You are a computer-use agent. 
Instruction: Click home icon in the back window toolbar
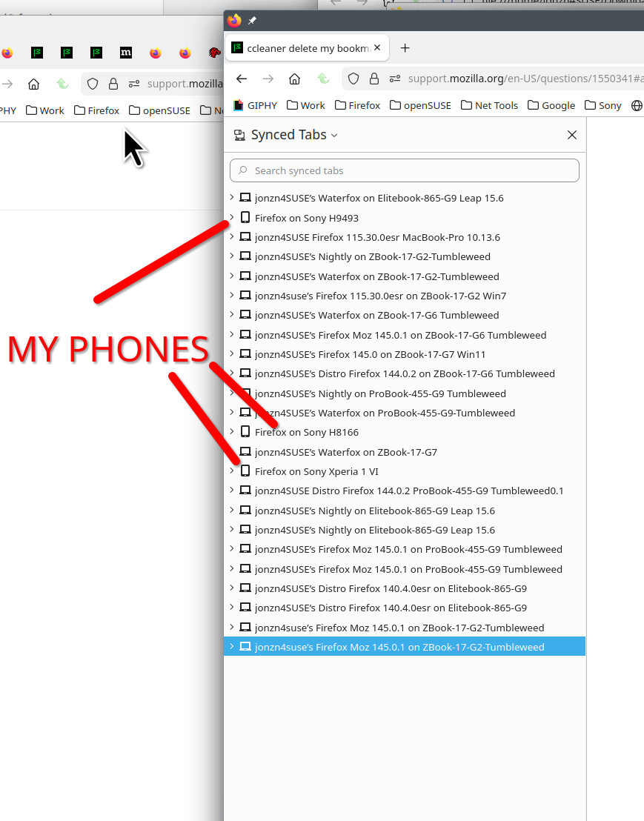(x=33, y=84)
